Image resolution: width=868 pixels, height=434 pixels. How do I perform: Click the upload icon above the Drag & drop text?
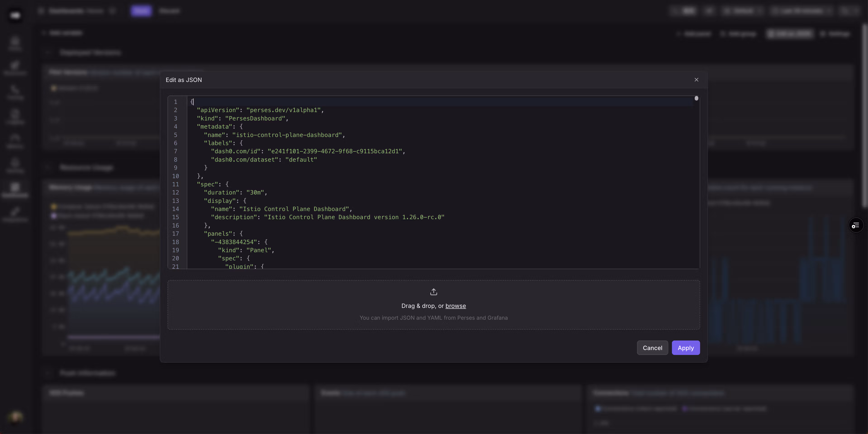[434, 292]
